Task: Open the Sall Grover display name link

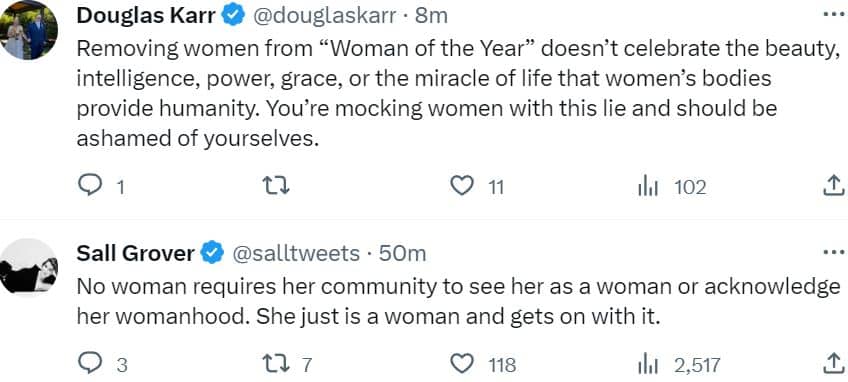Action: (x=135, y=253)
